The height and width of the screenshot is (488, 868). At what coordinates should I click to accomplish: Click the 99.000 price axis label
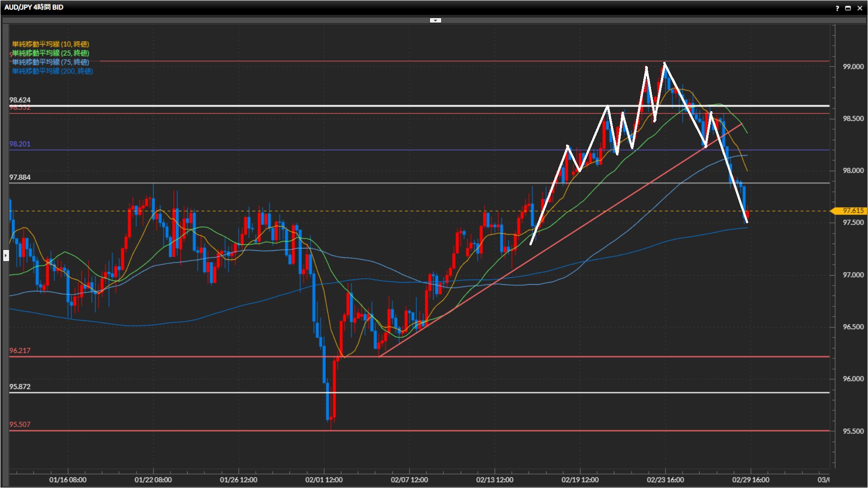853,67
